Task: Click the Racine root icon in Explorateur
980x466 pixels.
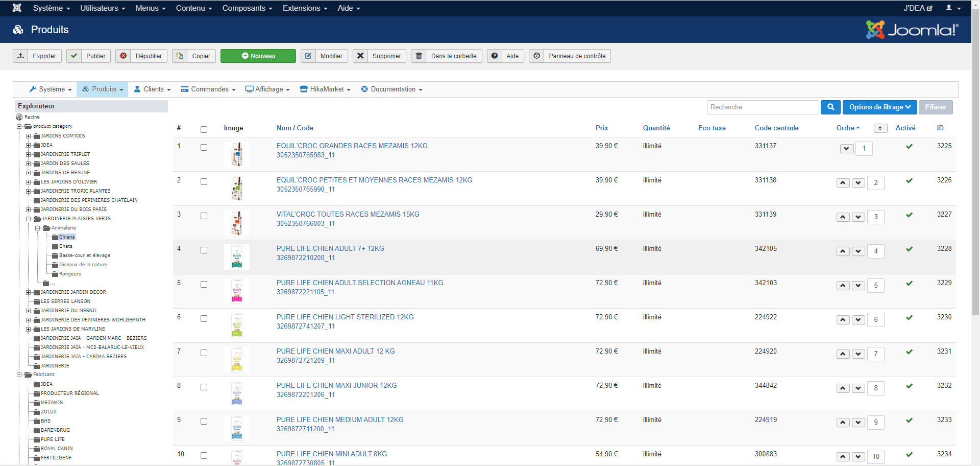Action: (x=19, y=117)
